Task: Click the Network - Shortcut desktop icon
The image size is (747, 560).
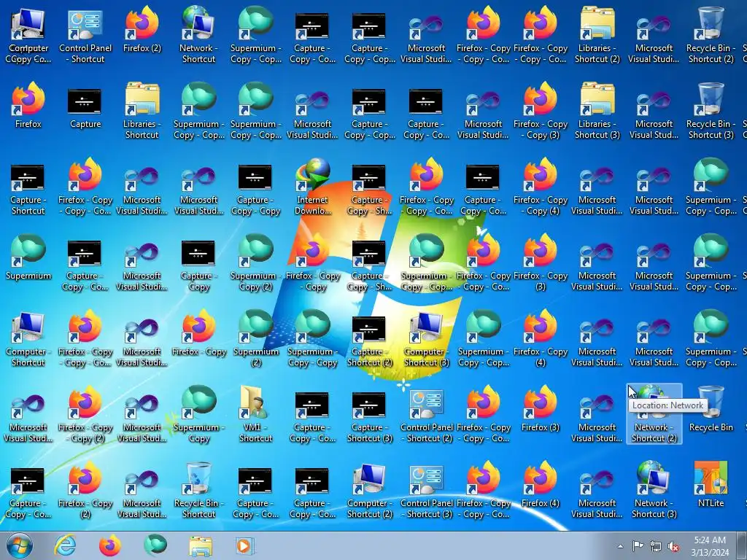Action: [198, 34]
